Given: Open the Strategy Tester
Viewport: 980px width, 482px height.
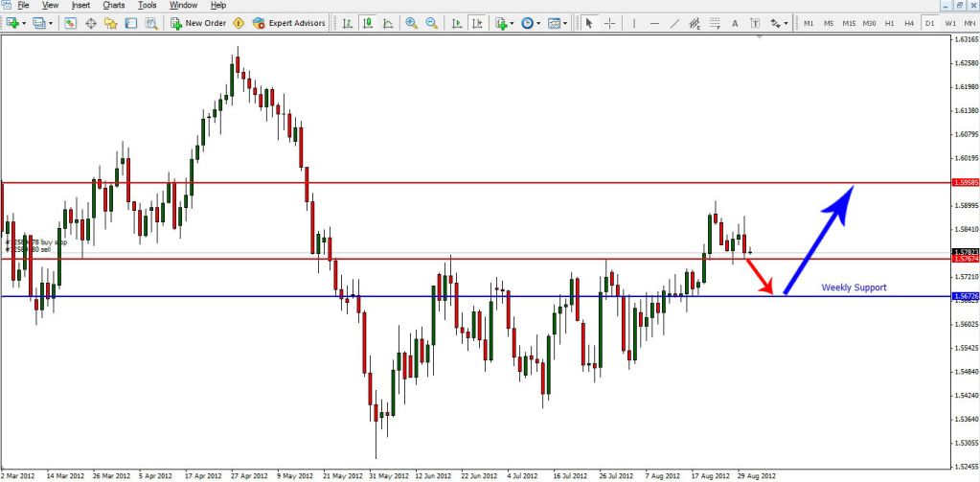Looking at the screenshot, I should 151,23.
